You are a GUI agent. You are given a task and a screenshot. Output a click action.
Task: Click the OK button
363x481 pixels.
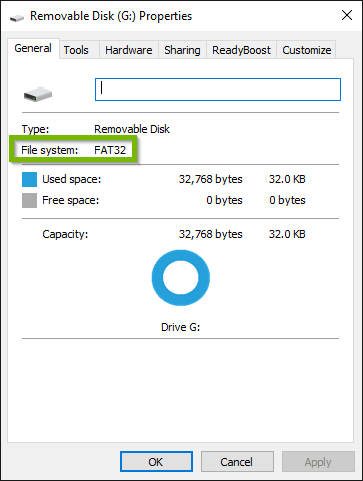[x=156, y=462]
